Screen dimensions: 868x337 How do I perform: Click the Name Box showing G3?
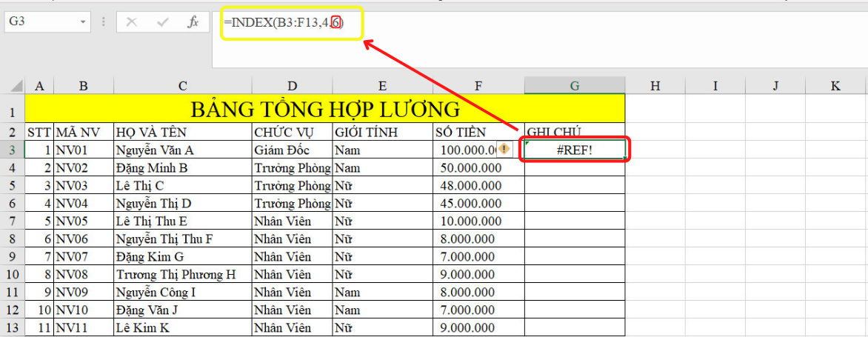[x=42, y=22]
